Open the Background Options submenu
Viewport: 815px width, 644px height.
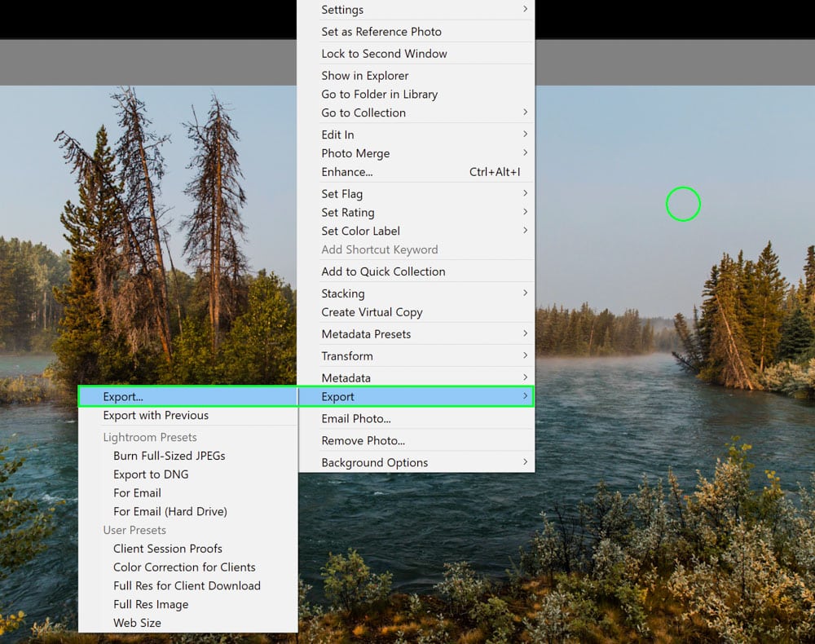pos(416,462)
